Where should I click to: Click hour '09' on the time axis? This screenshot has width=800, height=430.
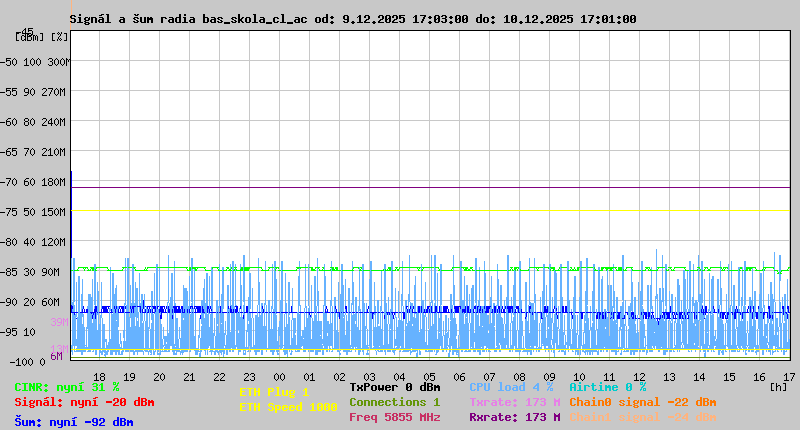549,377
